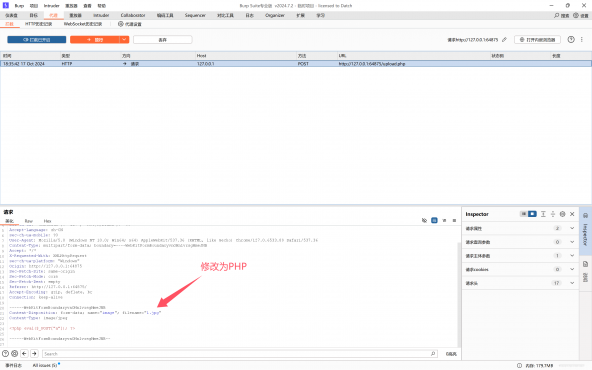
Task: Open help icon next to embedded browser button
Action: point(571,40)
